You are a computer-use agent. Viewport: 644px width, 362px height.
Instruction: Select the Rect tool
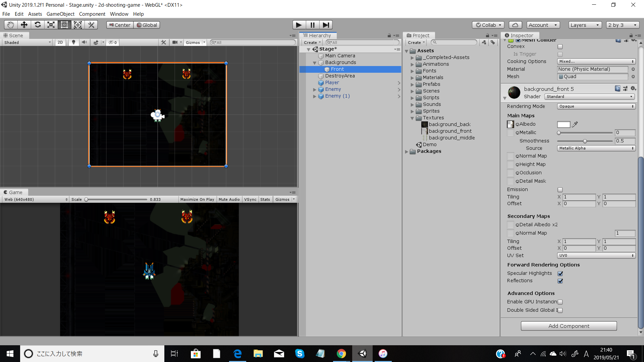tap(64, 25)
